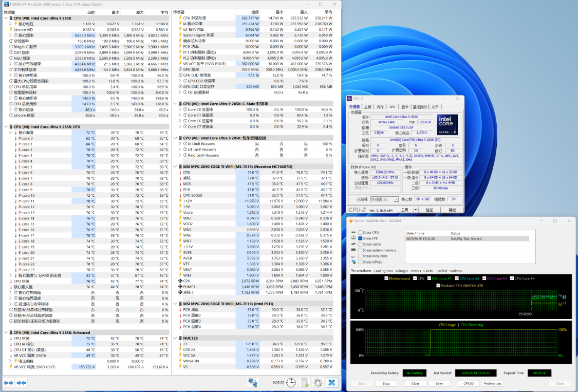578x392 pixels.
Task: Uncheck the Stress FPU checkbox
Action: pos(360,238)
